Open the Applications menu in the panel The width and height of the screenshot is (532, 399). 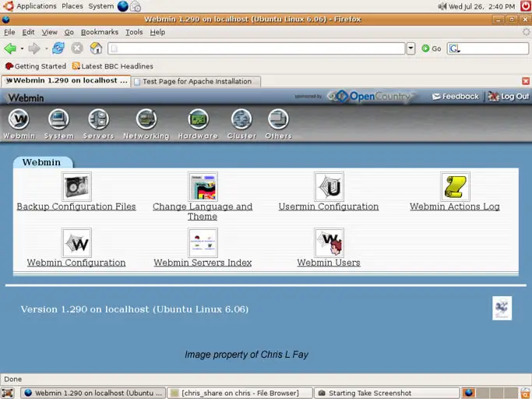tap(37, 6)
